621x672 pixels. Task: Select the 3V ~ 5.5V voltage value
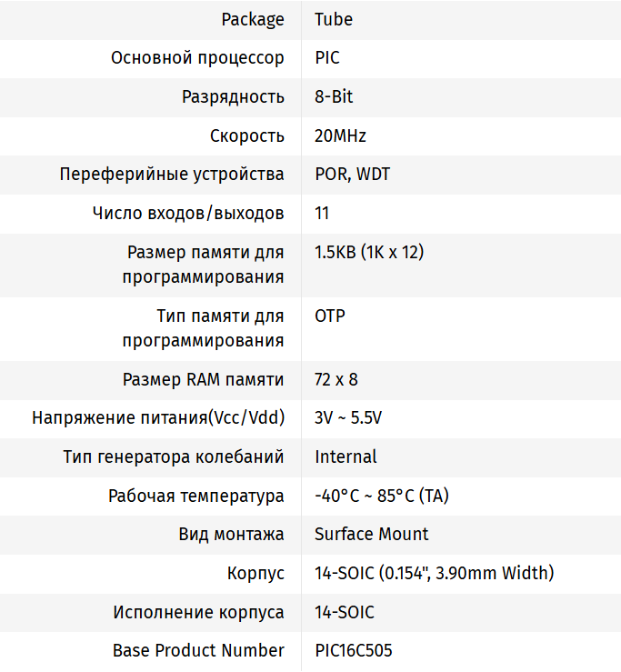click(x=348, y=417)
